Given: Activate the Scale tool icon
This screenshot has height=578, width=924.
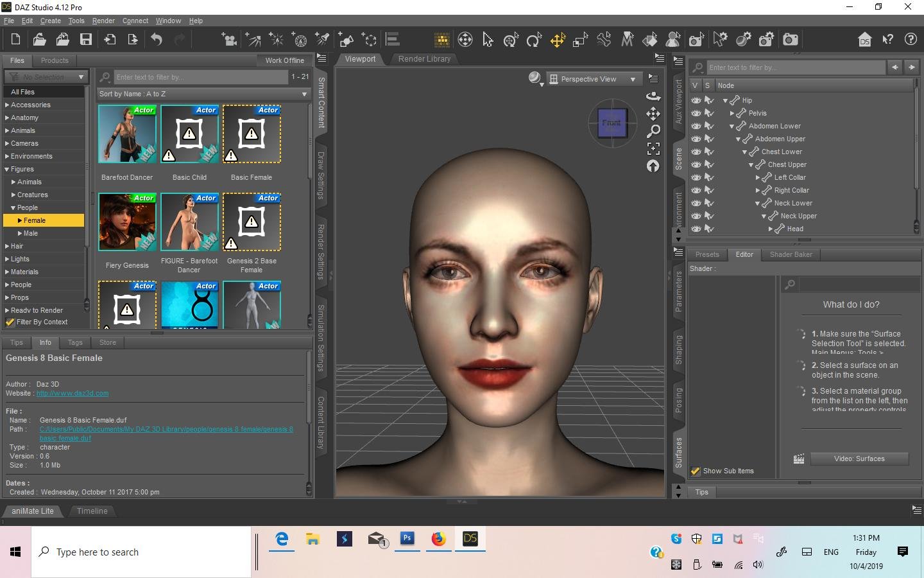Looking at the screenshot, I should (x=580, y=40).
